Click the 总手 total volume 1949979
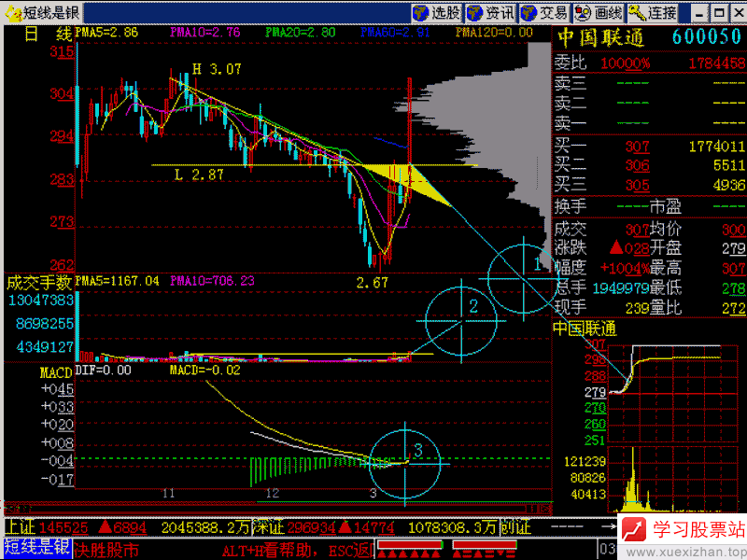The image size is (747, 560). tap(621, 288)
